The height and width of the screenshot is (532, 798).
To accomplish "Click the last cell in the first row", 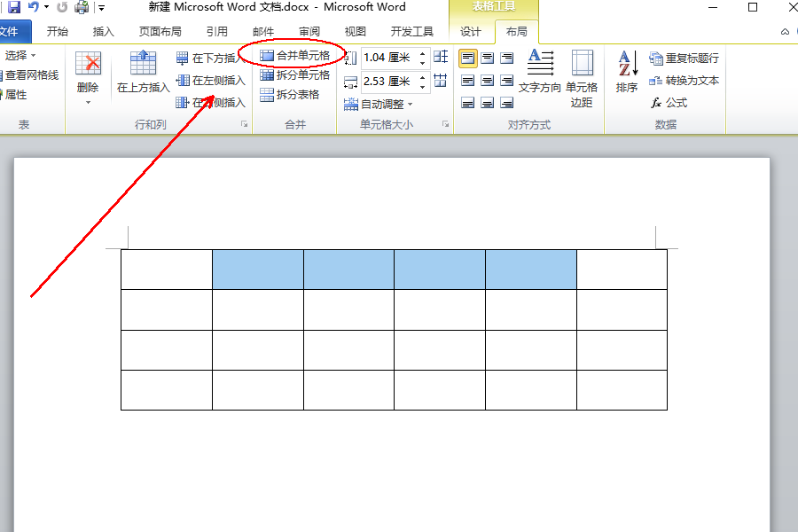I will click(x=622, y=270).
